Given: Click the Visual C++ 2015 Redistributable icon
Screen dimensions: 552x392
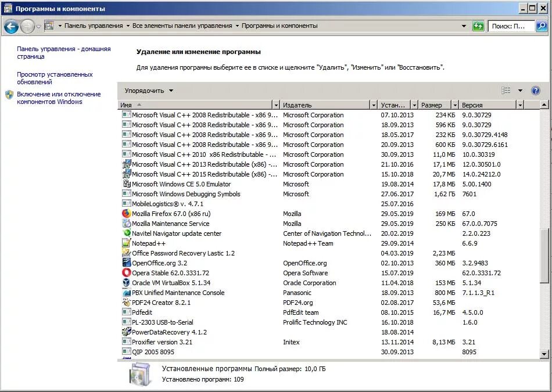Looking at the screenshot, I should click(x=127, y=174).
